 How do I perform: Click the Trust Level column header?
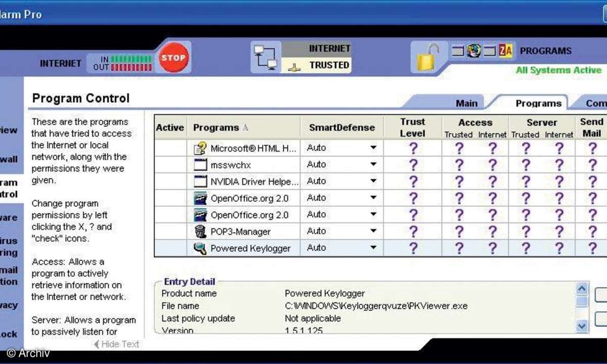[413, 128]
